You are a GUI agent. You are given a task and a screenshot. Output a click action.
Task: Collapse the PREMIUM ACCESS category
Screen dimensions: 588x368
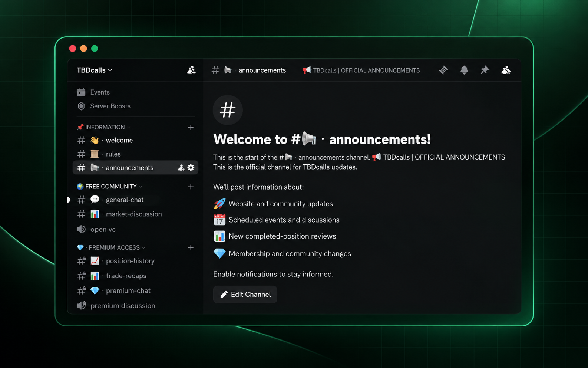[x=111, y=247]
